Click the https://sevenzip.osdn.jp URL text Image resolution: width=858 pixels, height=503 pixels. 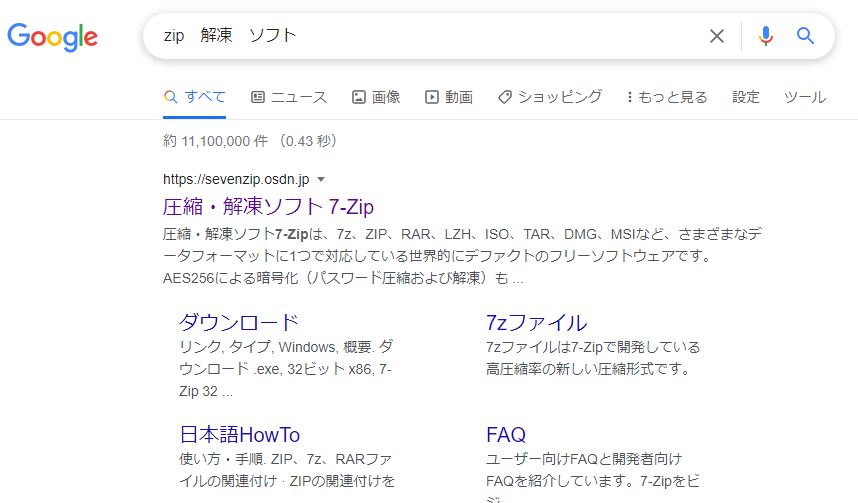(236, 179)
